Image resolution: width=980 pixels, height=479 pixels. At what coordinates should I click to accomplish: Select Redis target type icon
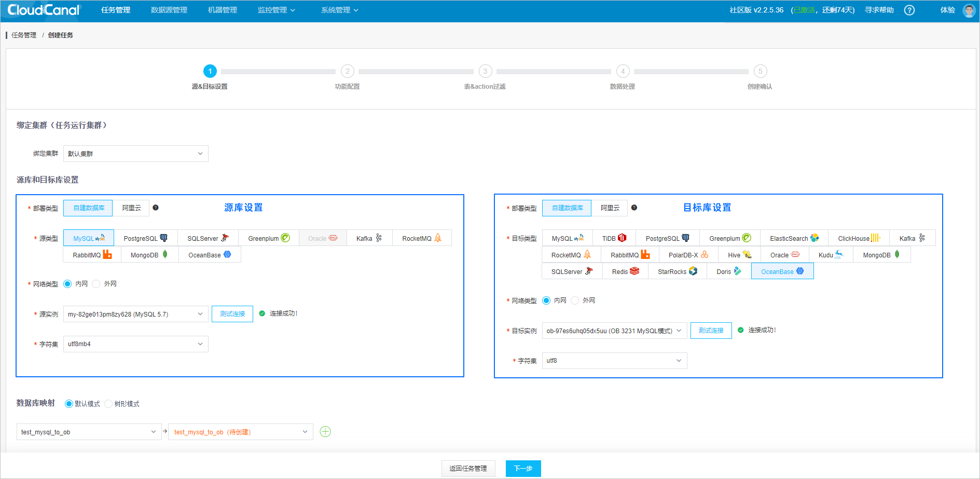pyautogui.click(x=625, y=271)
